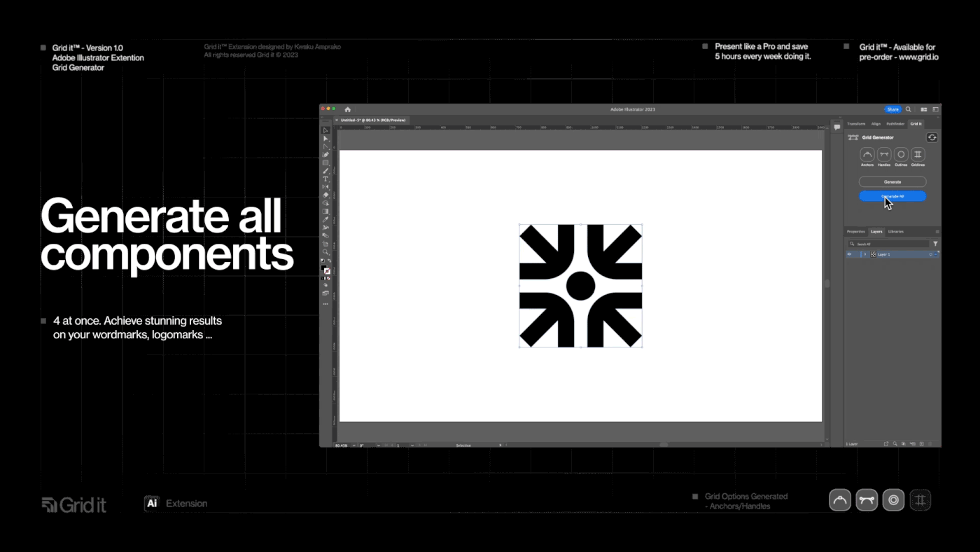Select the Layers tab

click(x=876, y=231)
